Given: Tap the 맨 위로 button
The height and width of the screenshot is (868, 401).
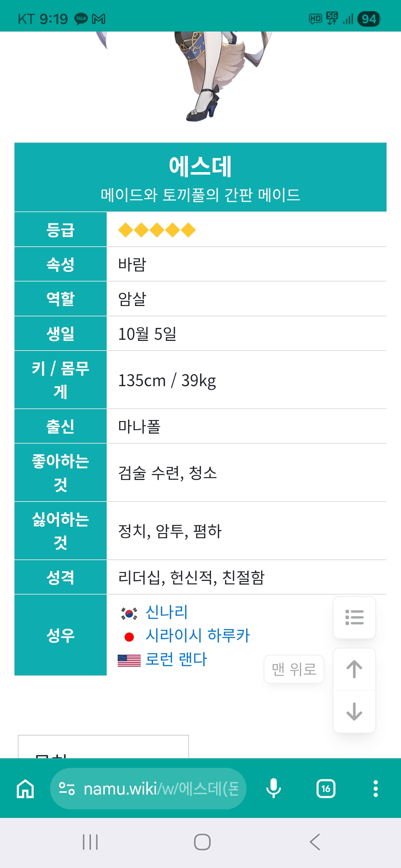Looking at the screenshot, I should [x=294, y=670].
